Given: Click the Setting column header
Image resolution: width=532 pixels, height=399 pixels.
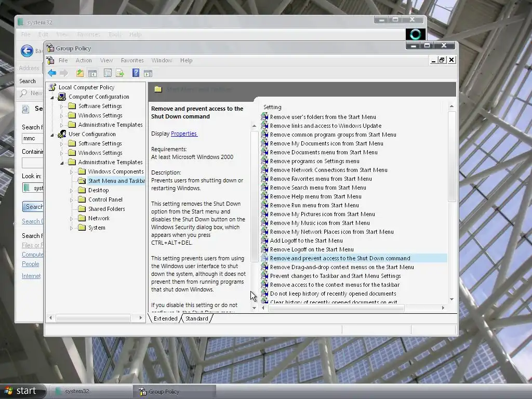Looking at the screenshot, I should click(350, 107).
